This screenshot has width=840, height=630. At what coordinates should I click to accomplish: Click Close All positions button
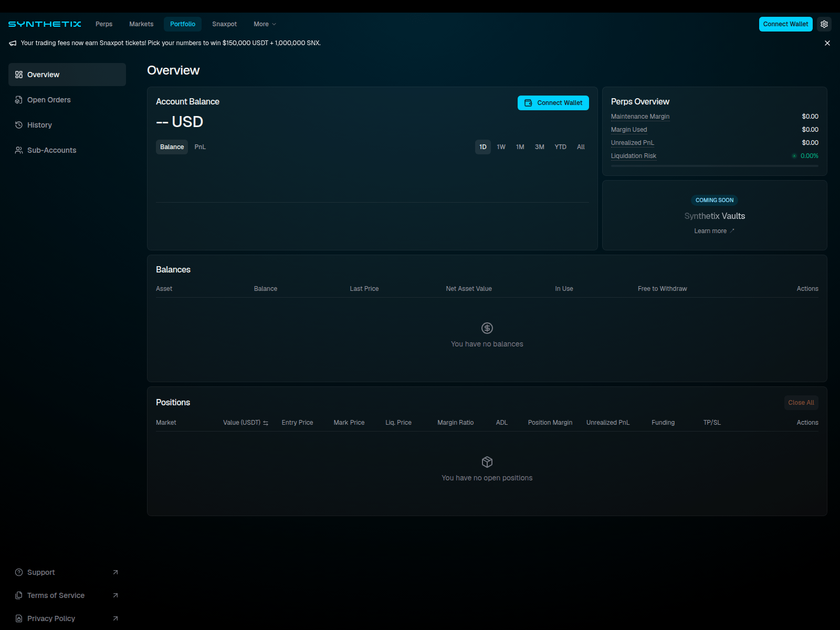point(801,403)
